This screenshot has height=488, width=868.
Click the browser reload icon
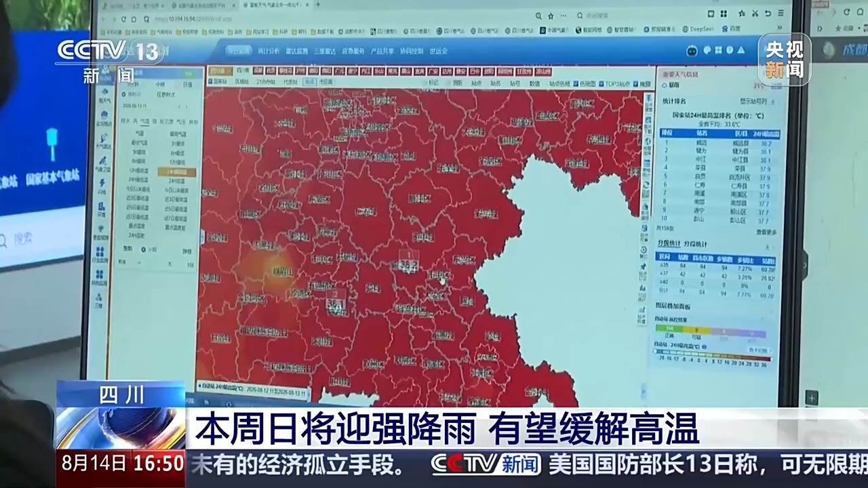124,20
